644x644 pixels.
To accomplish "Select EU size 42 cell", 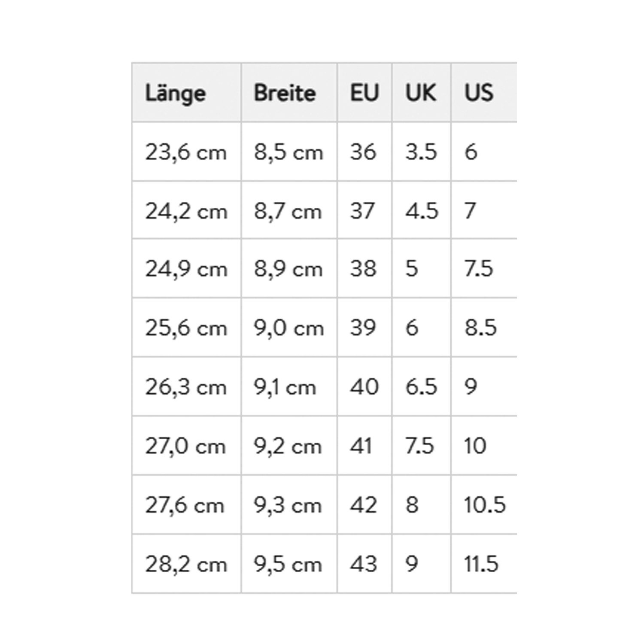I will coord(363,505).
